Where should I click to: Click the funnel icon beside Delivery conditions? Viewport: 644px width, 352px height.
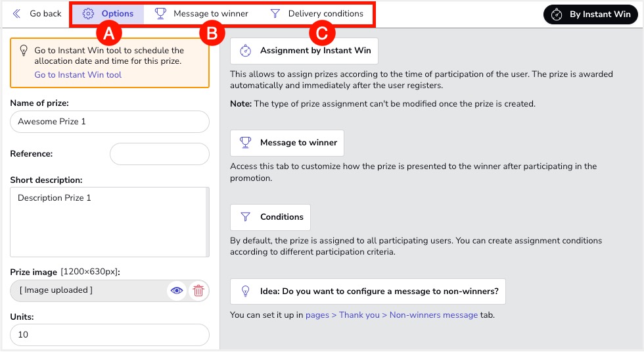(x=275, y=14)
